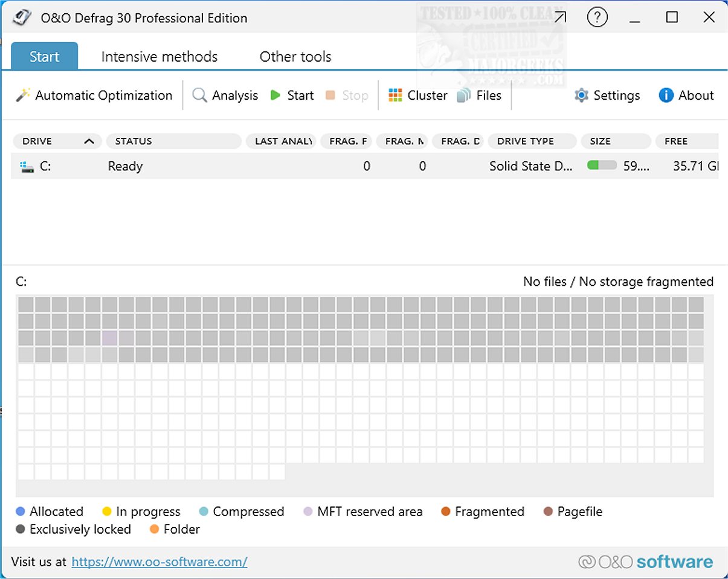
Task: Open the Other tools tab
Action: click(295, 57)
